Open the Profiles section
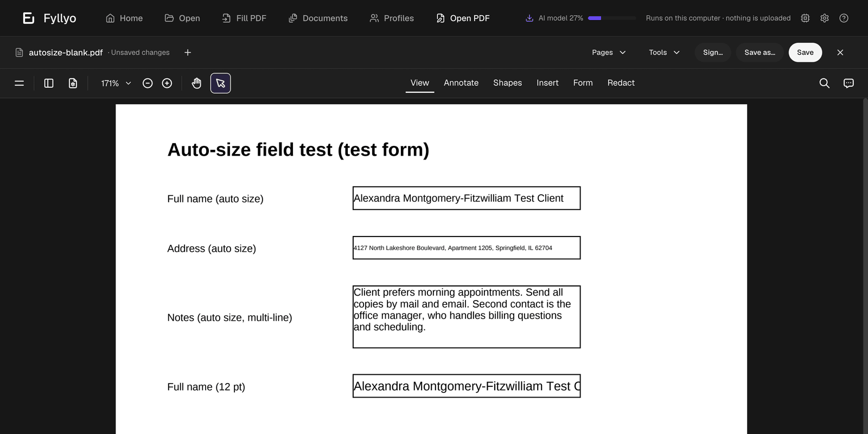This screenshot has width=868, height=434. 392,18
